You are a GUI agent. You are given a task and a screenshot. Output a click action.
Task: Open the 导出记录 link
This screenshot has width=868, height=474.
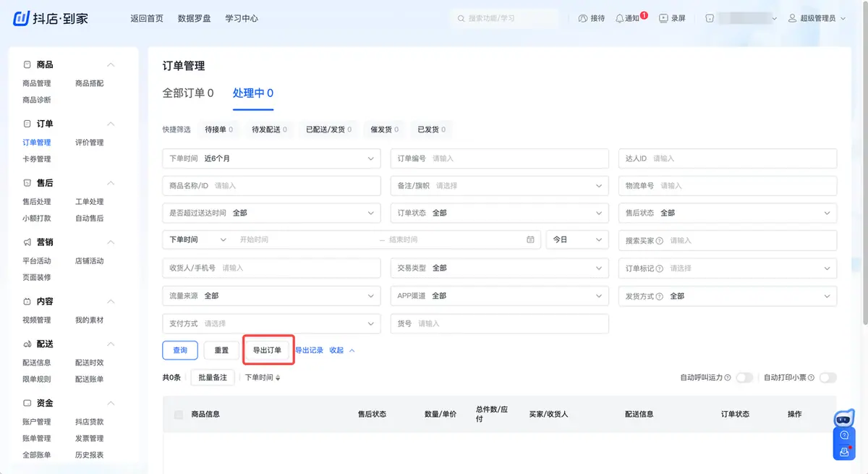click(x=309, y=350)
